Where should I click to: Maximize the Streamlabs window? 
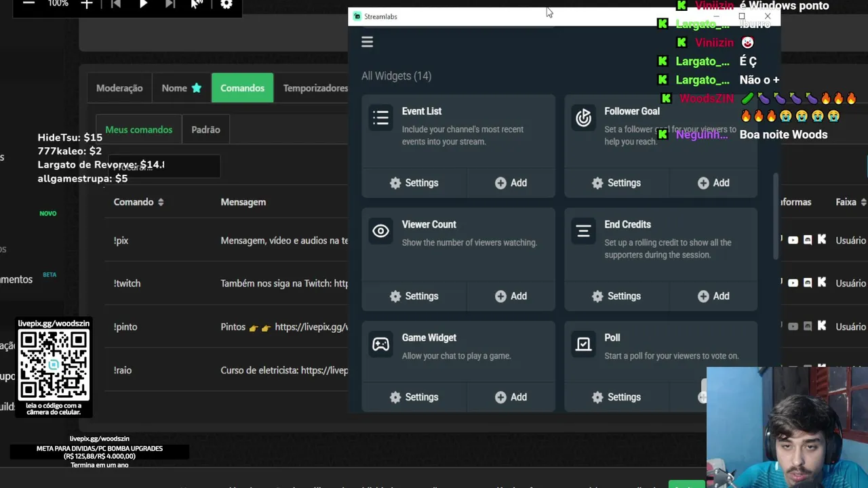click(742, 16)
